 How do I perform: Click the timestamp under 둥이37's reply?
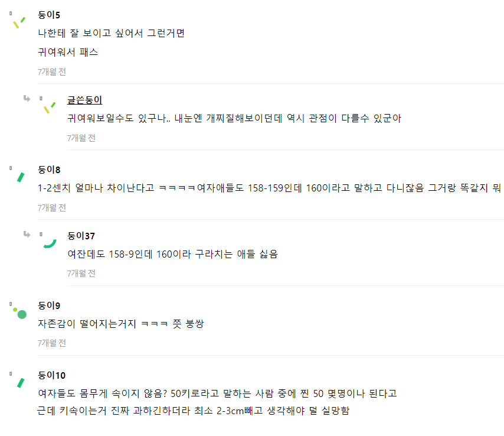tap(81, 273)
